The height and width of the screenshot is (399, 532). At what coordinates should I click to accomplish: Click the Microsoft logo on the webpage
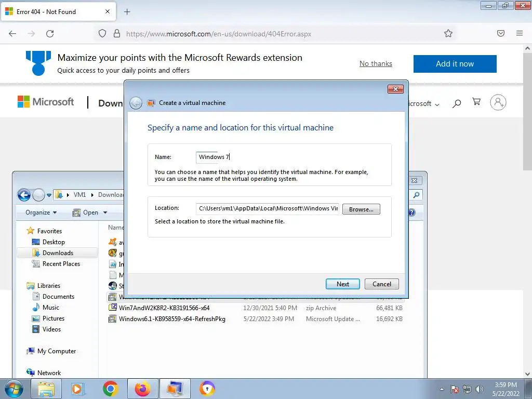coord(46,101)
